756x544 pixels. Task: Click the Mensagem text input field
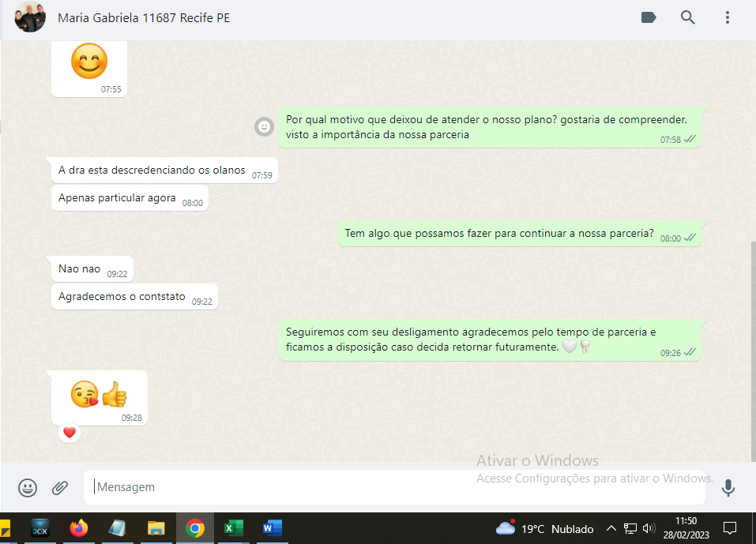(x=395, y=487)
